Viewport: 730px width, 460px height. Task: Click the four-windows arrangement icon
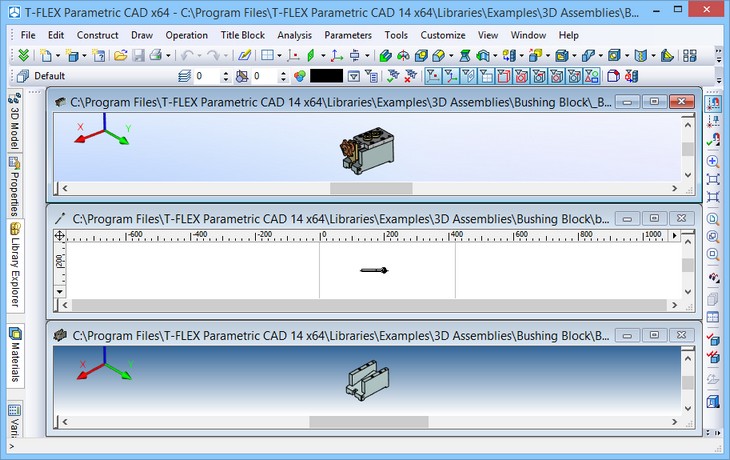[x=689, y=56]
